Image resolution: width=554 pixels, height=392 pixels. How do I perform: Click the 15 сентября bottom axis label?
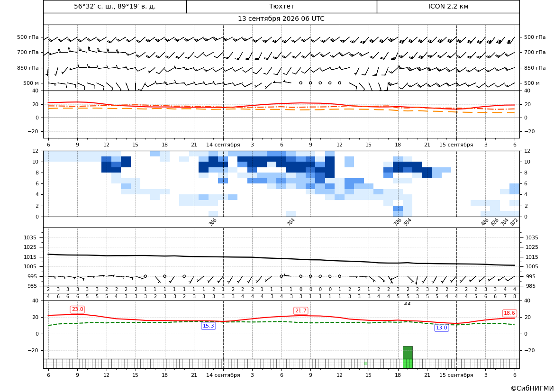(456, 375)
